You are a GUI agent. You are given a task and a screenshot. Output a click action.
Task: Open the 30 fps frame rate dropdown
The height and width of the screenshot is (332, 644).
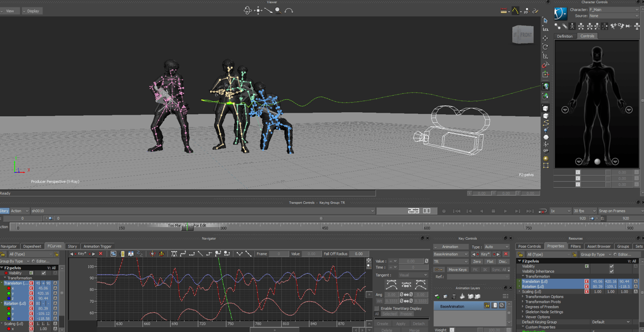pyautogui.click(x=584, y=211)
